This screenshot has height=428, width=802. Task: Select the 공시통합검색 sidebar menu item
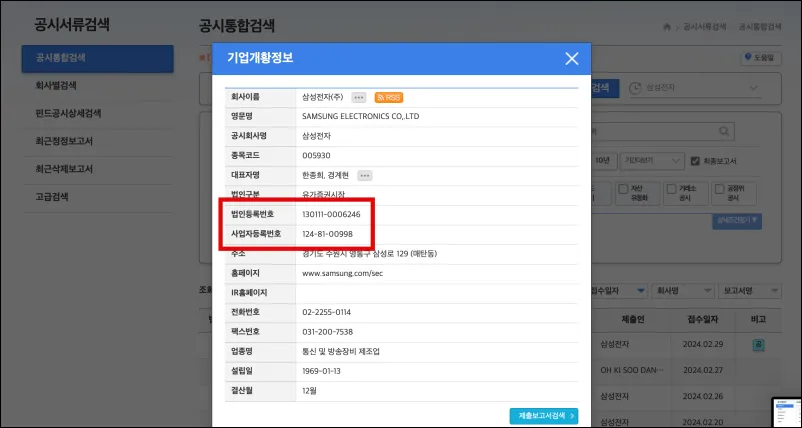(x=97, y=58)
